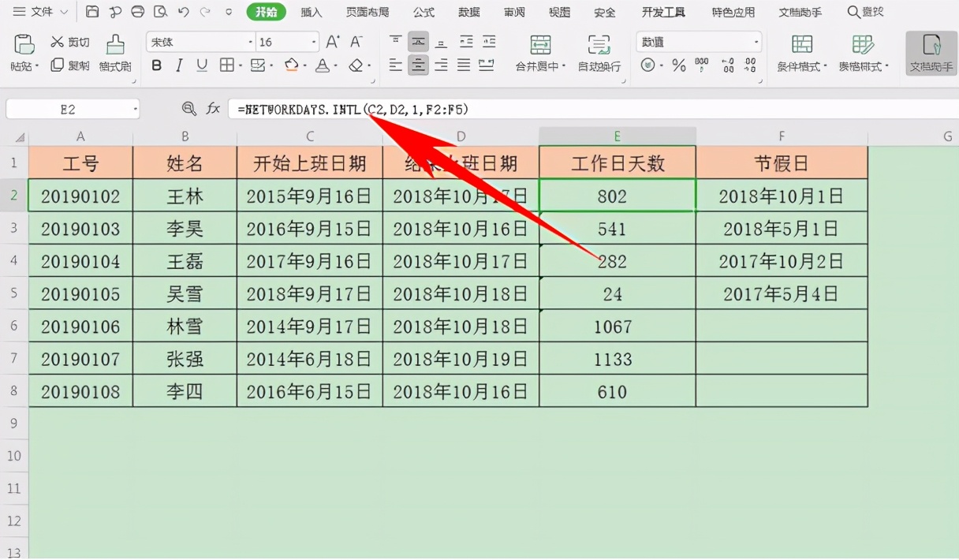Screen dimensions: 959x560
Task: Click the Select All corner triangle
Action: click(19, 137)
